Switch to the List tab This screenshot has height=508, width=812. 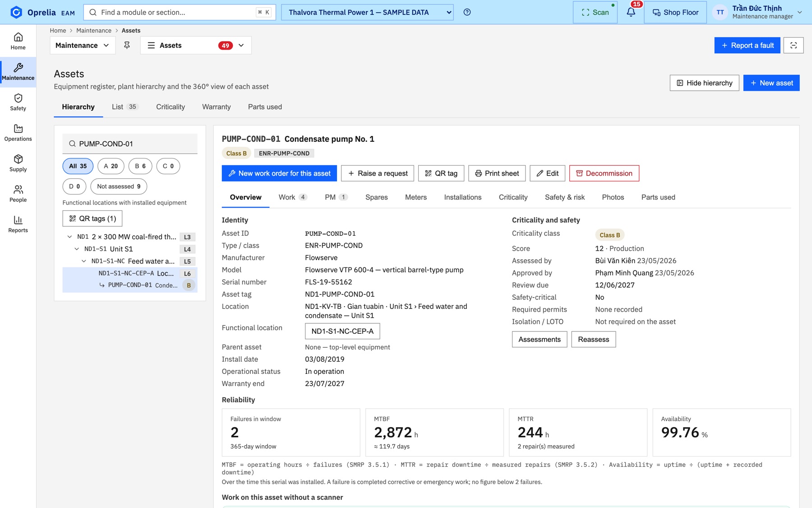click(x=125, y=107)
